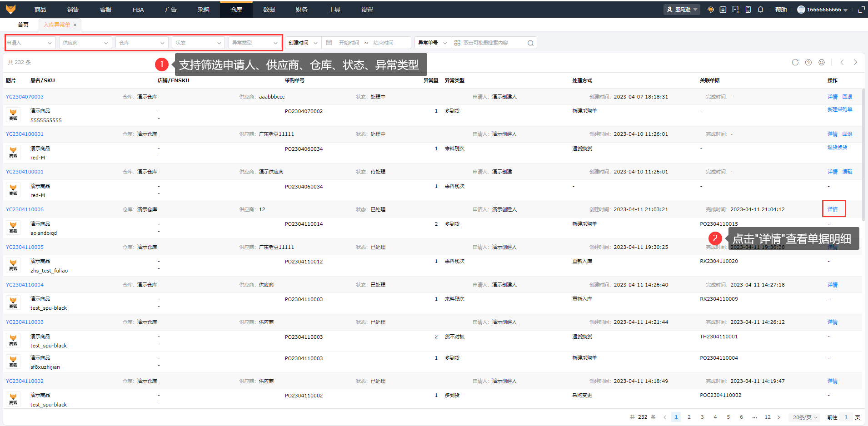This screenshot has width=868, height=426.
Task: Click the add-task list icon in header
Action: (736, 10)
